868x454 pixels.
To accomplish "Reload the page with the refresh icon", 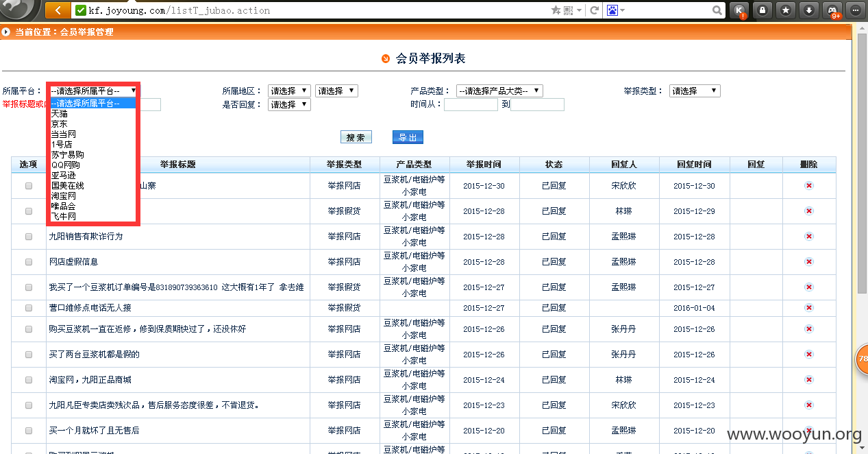I will coord(594,10).
